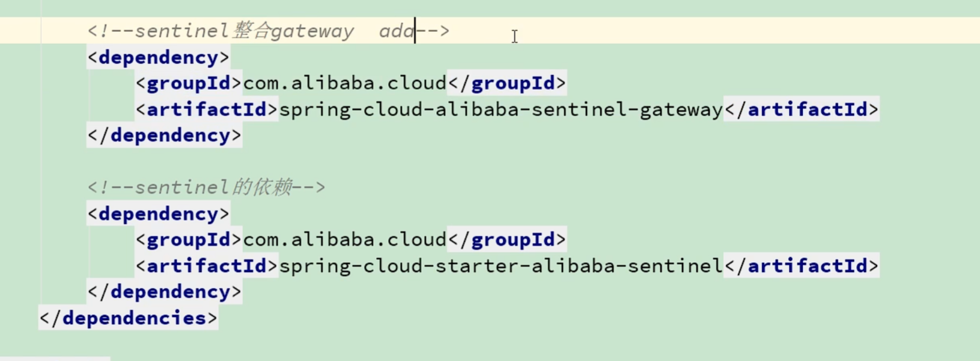Place cursor in the sentinel整合gateway comment
The width and height of the screenshot is (980, 361).
coord(269,31)
